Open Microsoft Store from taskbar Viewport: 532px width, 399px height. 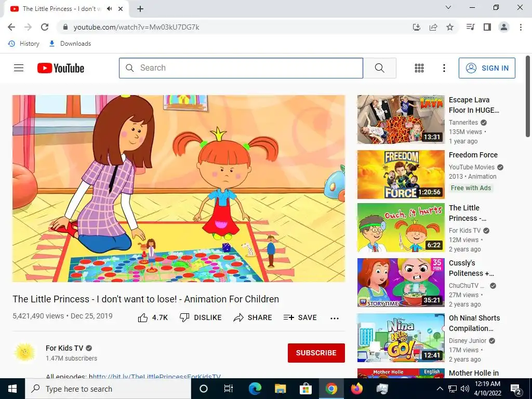pos(305,389)
